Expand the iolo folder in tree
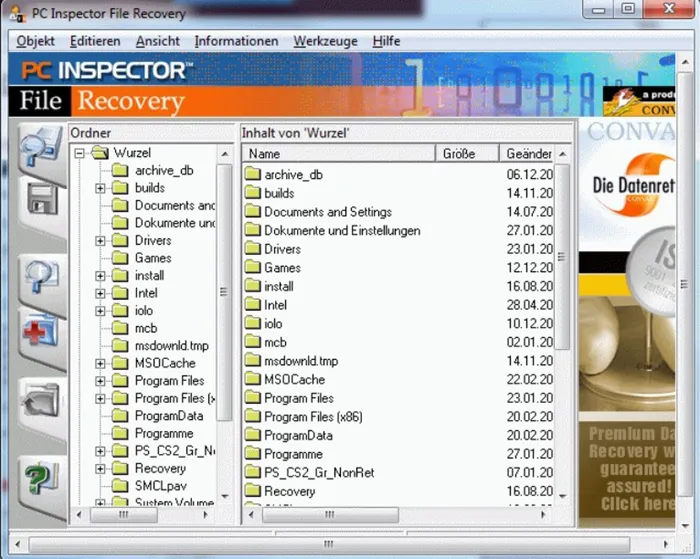This screenshot has height=559, width=700. pyautogui.click(x=100, y=311)
